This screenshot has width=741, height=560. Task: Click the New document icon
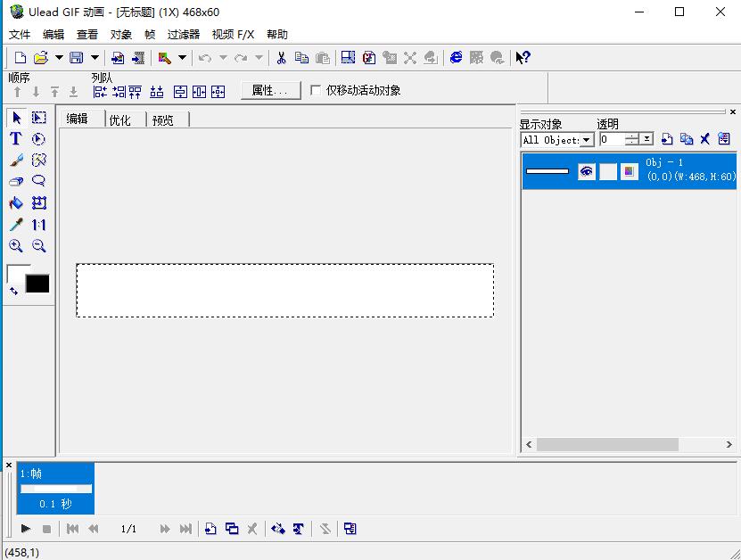[20, 58]
